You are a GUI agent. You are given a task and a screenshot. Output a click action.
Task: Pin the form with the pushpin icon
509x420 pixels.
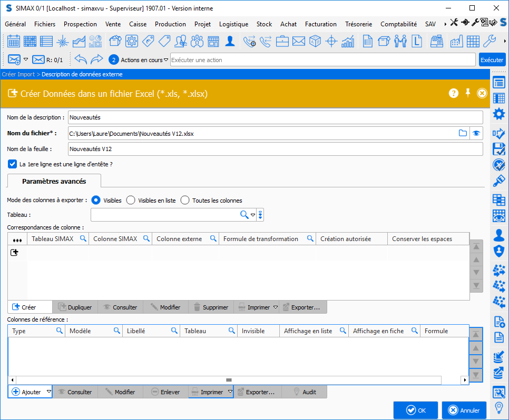click(x=468, y=93)
